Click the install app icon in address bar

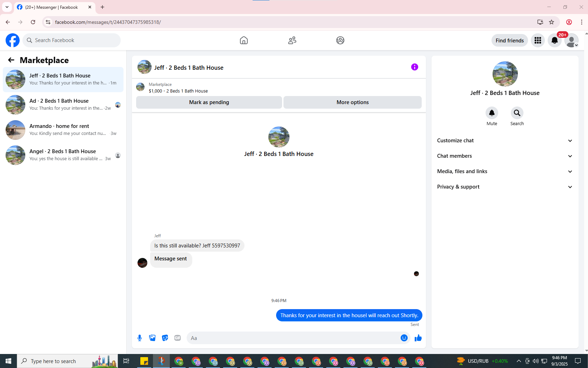540,22
